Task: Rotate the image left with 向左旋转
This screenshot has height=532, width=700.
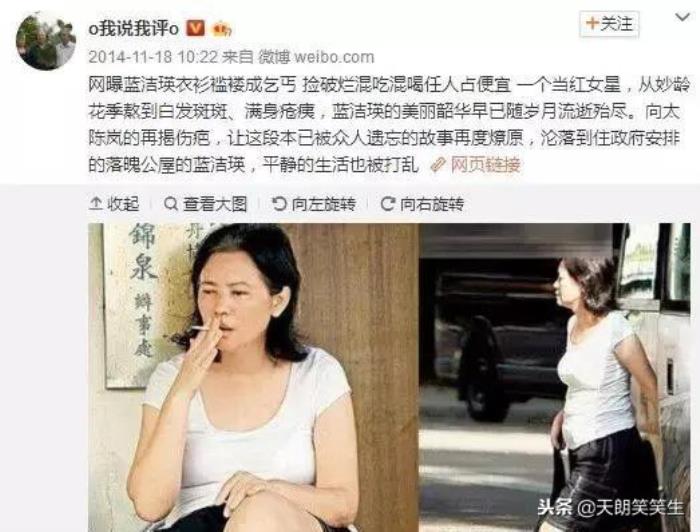Action: pos(314,204)
